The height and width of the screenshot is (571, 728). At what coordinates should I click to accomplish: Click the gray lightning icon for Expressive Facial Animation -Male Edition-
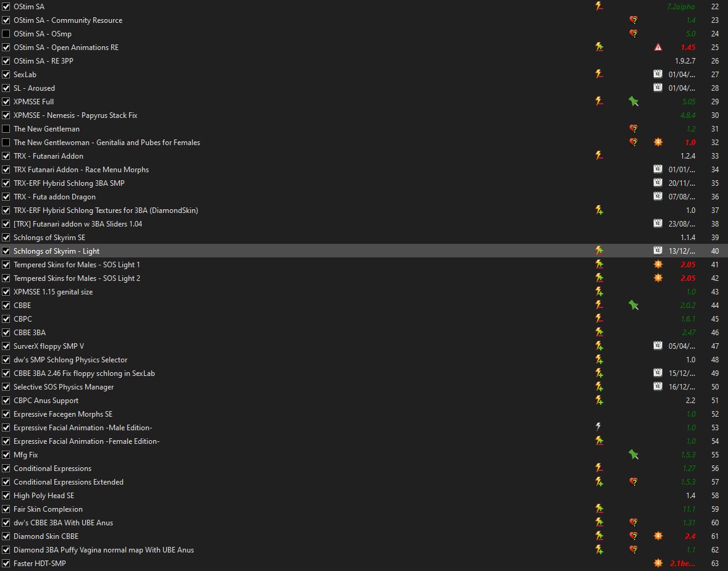click(598, 427)
